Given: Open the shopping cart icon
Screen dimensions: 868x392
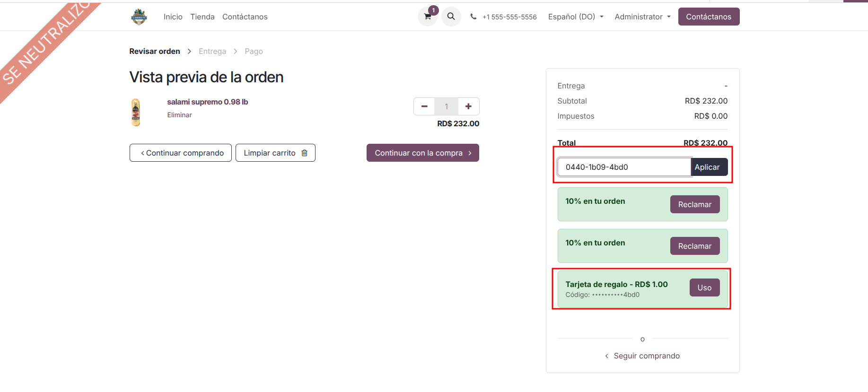Looking at the screenshot, I should [x=428, y=17].
